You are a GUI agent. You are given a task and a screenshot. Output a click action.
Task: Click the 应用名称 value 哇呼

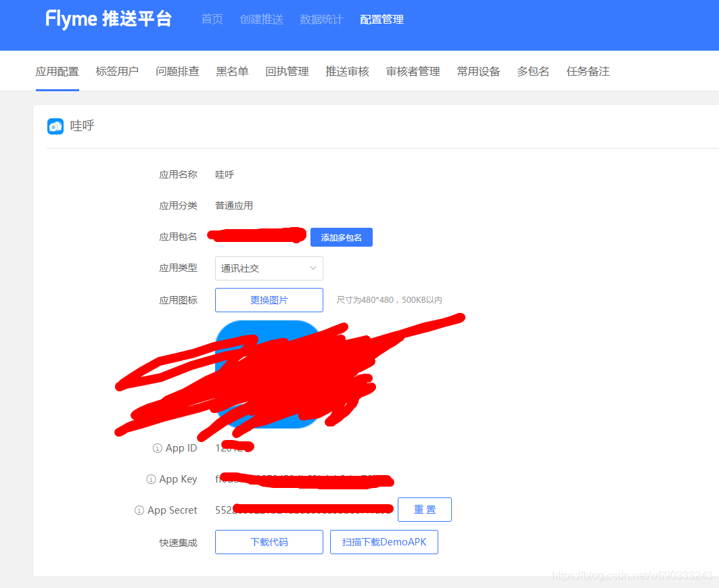[x=225, y=174]
